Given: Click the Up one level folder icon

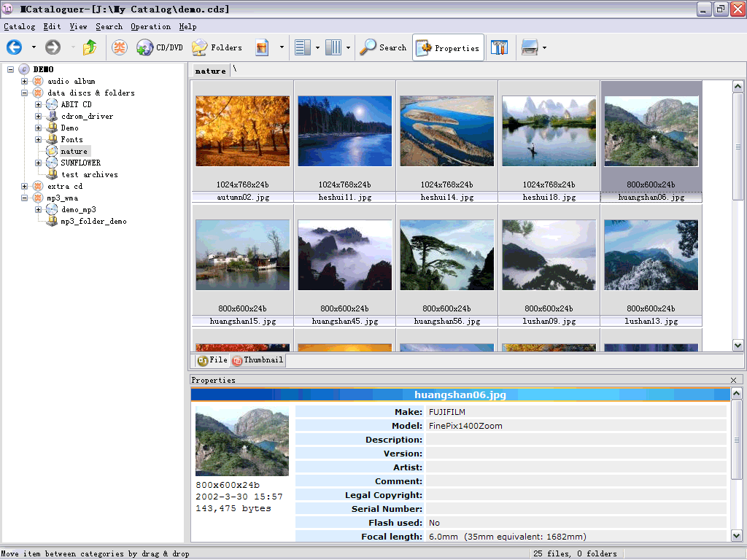Looking at the screenshot, I should (89, 47).
